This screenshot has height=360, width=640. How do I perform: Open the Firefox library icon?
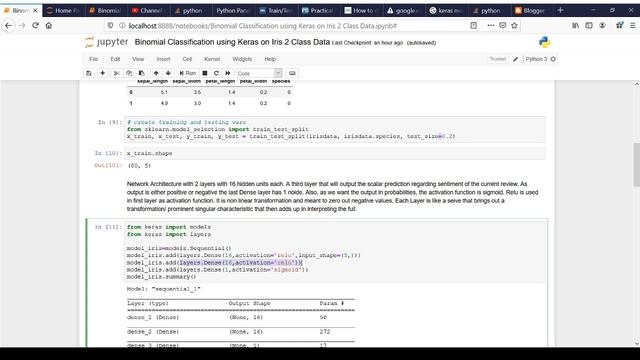coord(576,25)
